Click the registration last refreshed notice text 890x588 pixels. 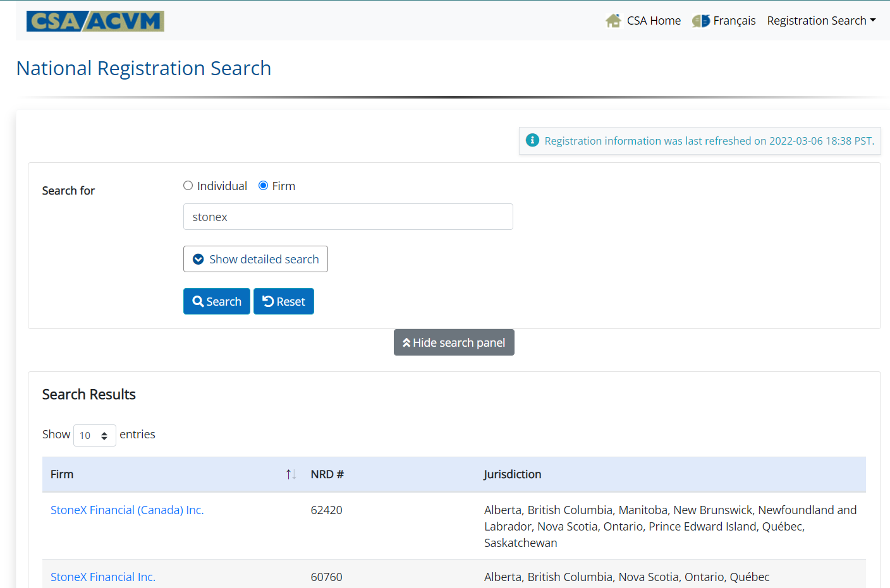point(709,141)
